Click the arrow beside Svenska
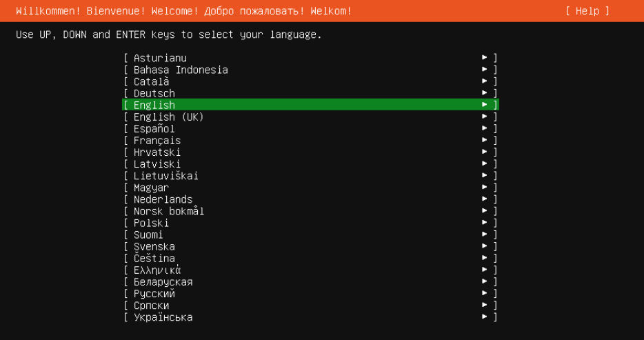Screen dimensions: 644x340 485,246
